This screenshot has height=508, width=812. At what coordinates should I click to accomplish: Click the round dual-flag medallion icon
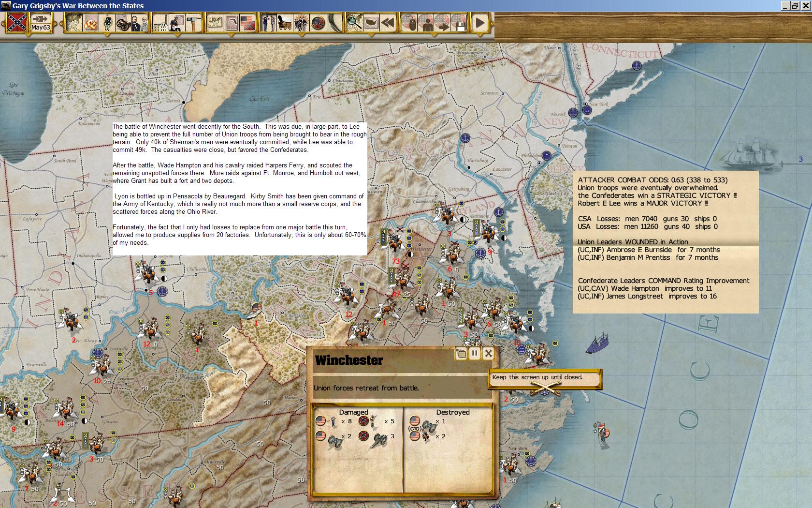[318, 22]
